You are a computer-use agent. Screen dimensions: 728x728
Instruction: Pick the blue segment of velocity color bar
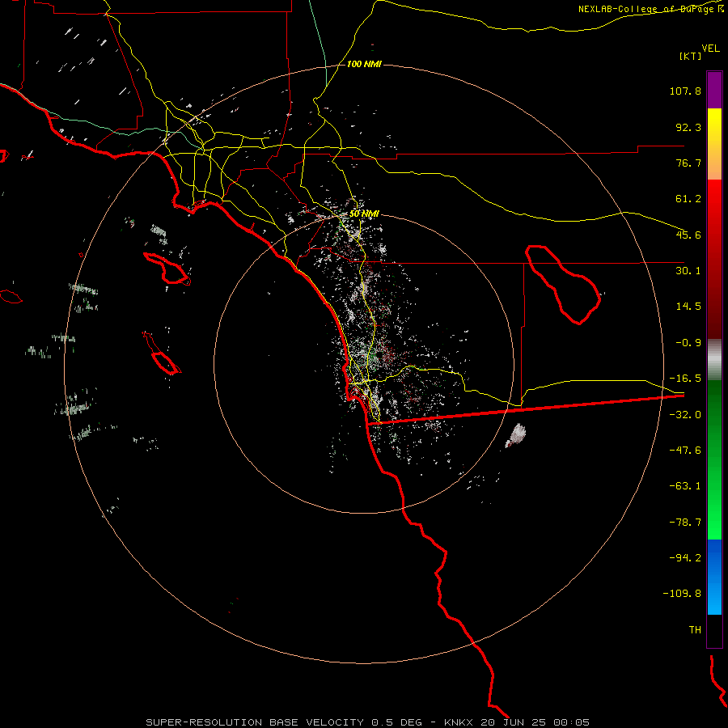[714, 577]
